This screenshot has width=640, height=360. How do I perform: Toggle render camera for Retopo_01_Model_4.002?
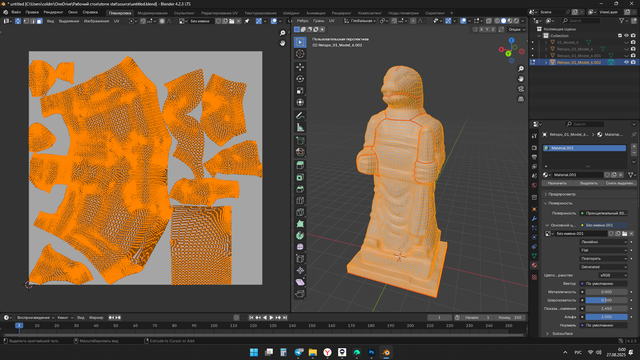[x=633, y=62]
